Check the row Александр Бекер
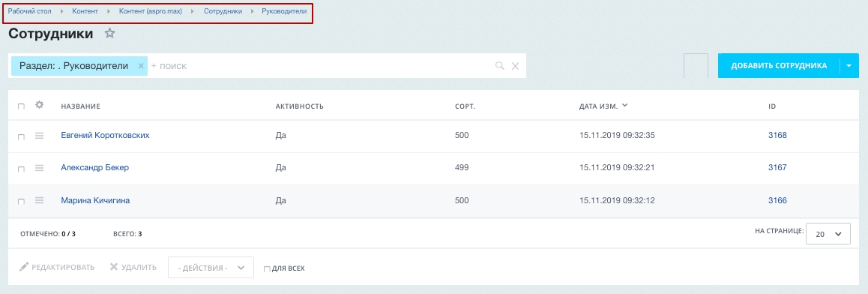 21,169
